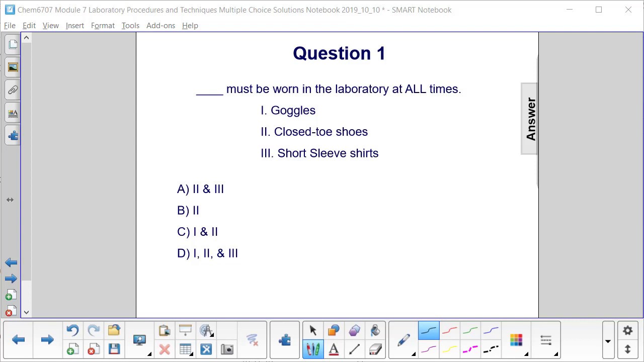The image size is (644, 362).
Task: Go to next page with toolbar forward arrow
Action: coord(47,340)
